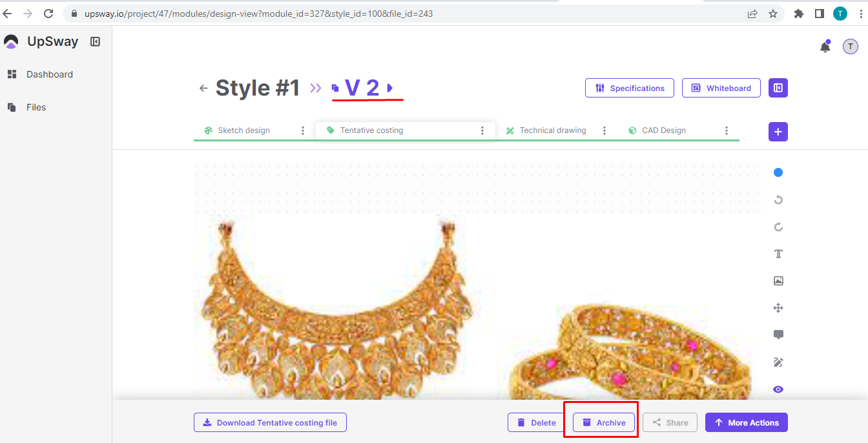Image resolution: width=868 pixels, height=443 pixels.
Task: Switch to the CAD Design tab
Action: point(663,130)
